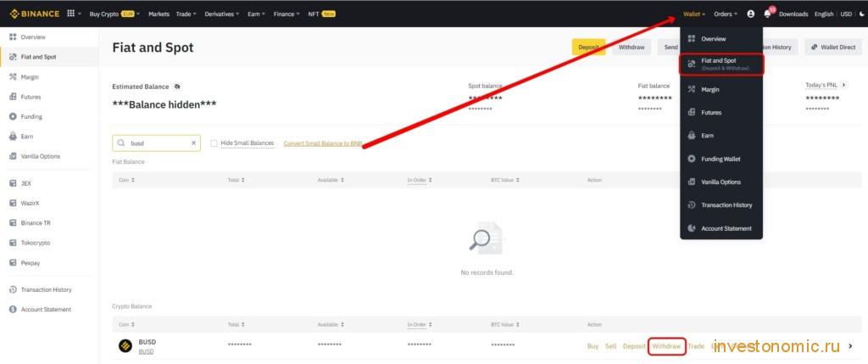Expand the Derivatives menu
Screen dimensions: 868x364
(222, 14)
